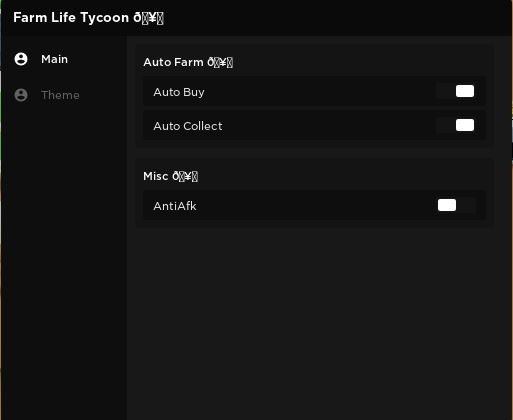
Task: Disable the Auto Collect switch
Action: coord(456,125)
